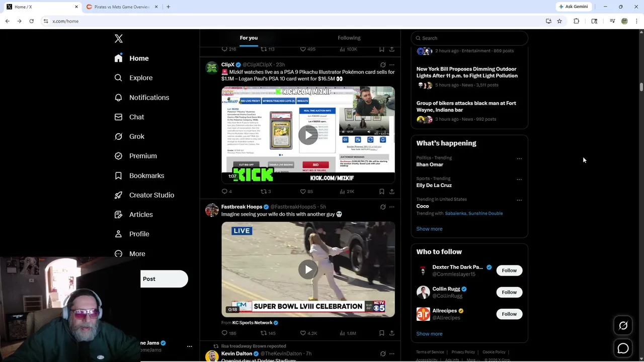This screenshot has height=362, width=644.
Task: Follow Dexter The Dark Pa...
Action: (509, 270)
